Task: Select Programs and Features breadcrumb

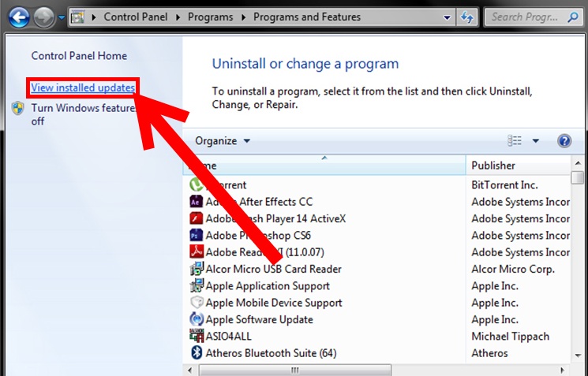Action: [x=307, y=17]
